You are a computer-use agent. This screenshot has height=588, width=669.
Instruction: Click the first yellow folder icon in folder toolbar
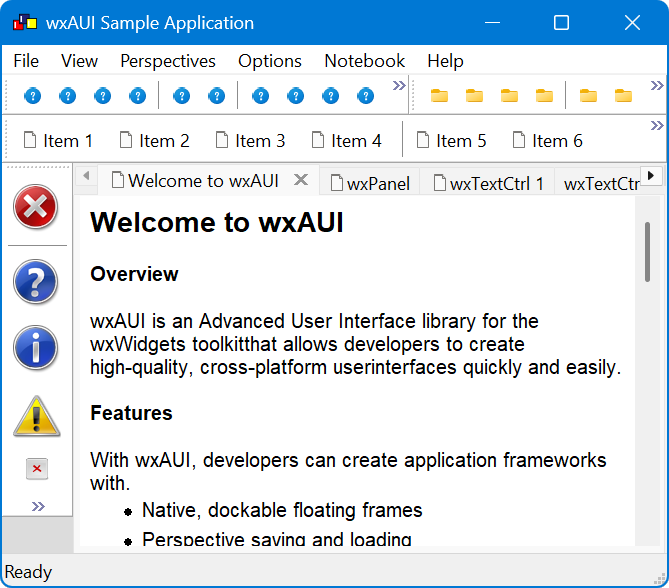(439, 96)
